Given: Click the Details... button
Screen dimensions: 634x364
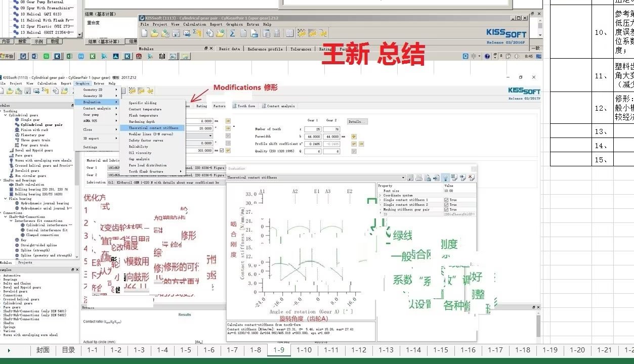Looking at the screenshot, I should tap(357, 121).
